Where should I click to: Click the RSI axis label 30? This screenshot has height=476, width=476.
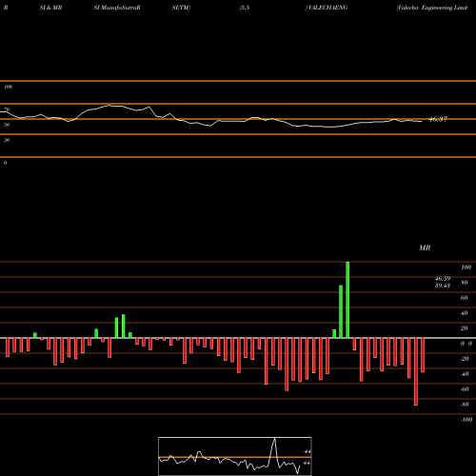[7, 140]
